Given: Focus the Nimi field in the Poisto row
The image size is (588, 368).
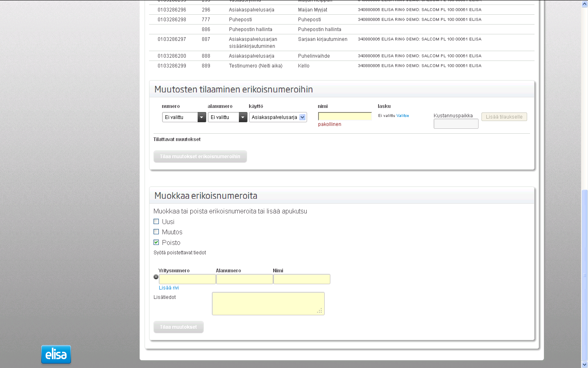Looking at the screenshot, I should (301, 279).
